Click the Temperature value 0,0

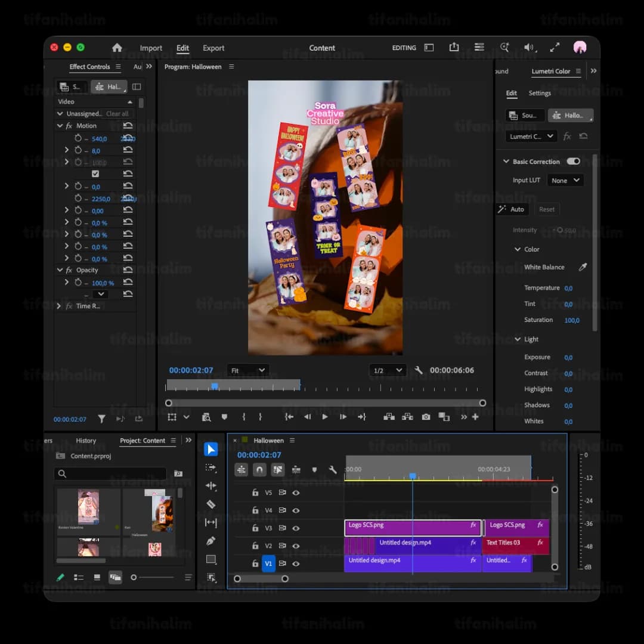(x=568, y=289)
